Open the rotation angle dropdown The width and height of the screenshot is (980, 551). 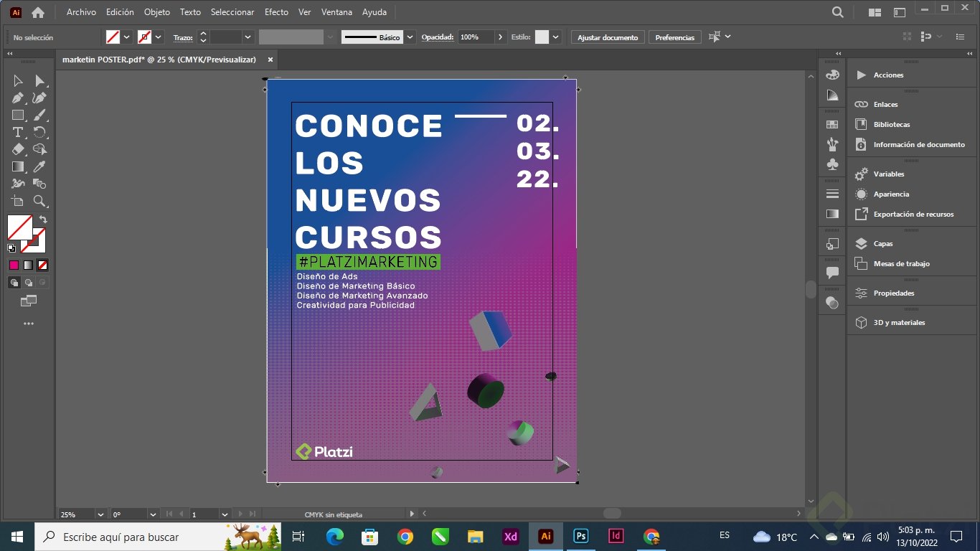click(153, 514)
